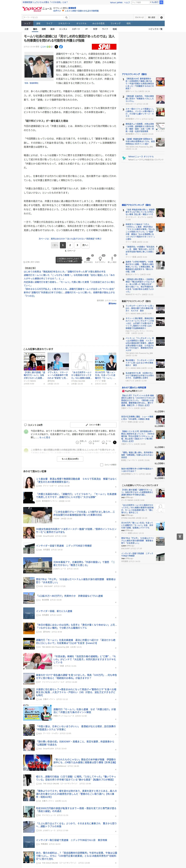Image resolution: width=186 pixels, height=868 pixels.
Task: Open the みんなの意見 navigation tab
Action: (99, 24)
